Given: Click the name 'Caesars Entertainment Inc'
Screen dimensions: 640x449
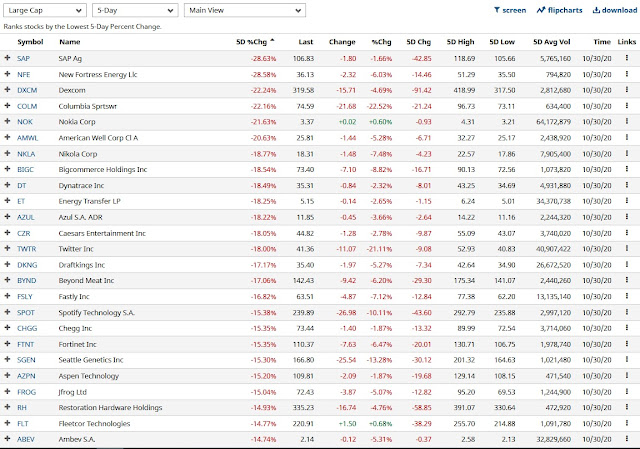Looking at the screenshot, I should pos(102,233).
